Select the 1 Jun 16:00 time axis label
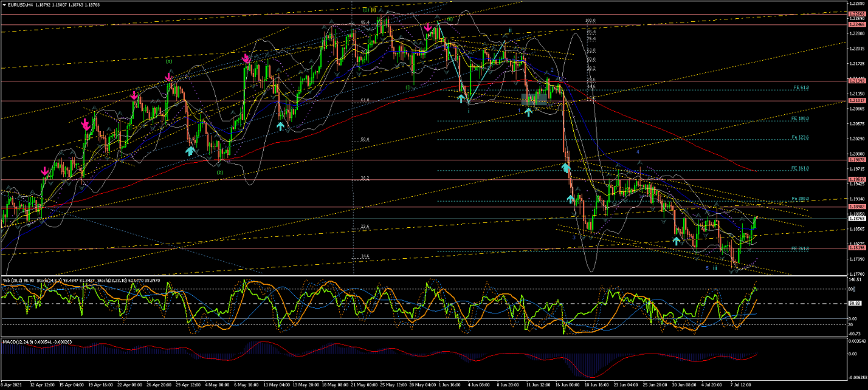This screenshot has width=868, height=390. 450,385
